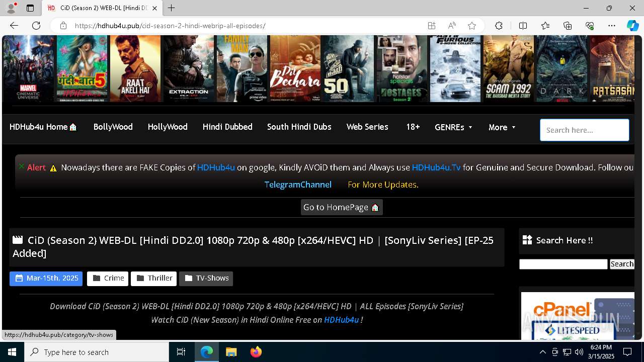Open a new browser tab
The height and width of the screenshot is (362, 644).
point(172,8)
